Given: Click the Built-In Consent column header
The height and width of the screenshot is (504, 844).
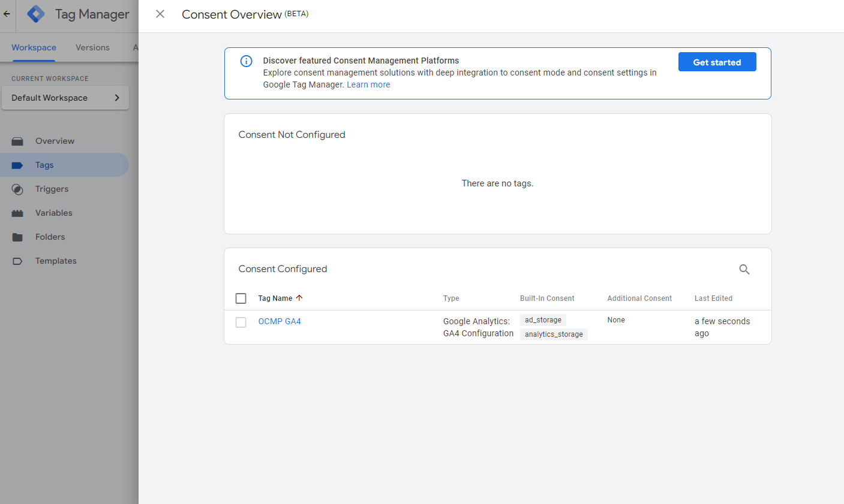Looking at the screenshot, I should pyautogui.click(x=547, y=298).
